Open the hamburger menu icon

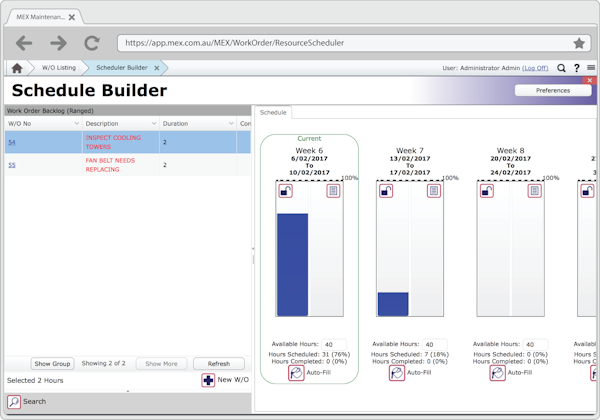[x=591, y=68]
